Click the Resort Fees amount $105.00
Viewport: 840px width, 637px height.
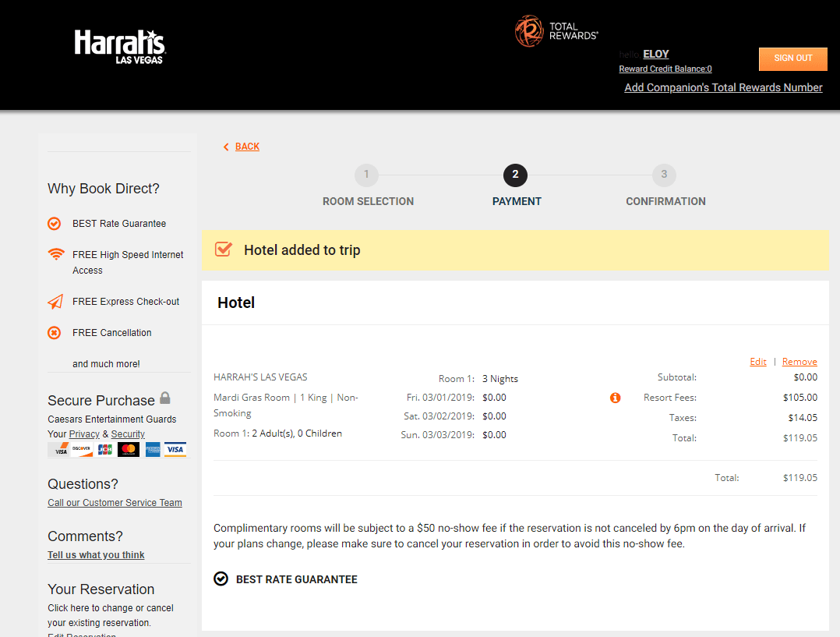799,398
